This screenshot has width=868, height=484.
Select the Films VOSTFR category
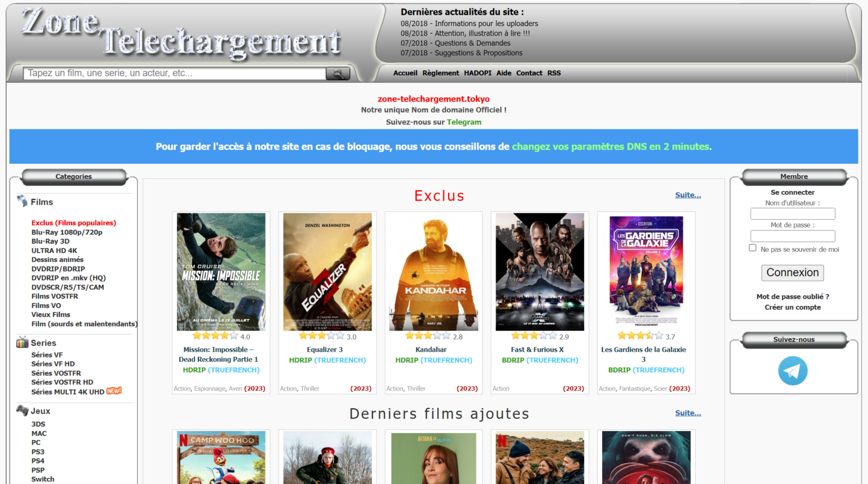coord(55,296)
